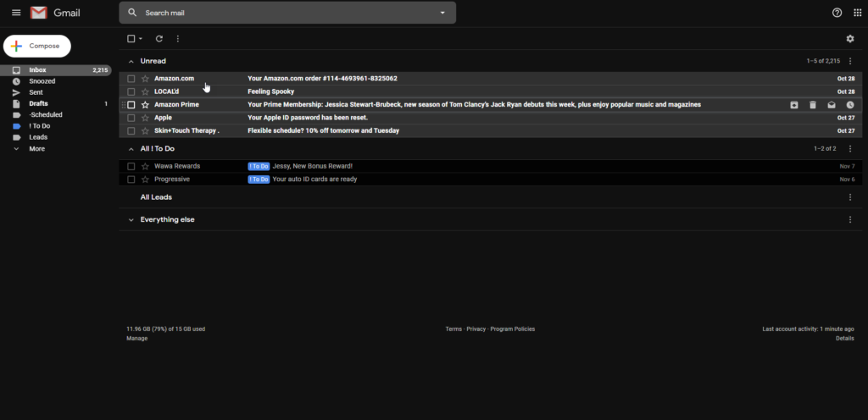This screenshot has height=420, width=868.
Task: Star the LOCAL'd email
Action: coord(145,91)
